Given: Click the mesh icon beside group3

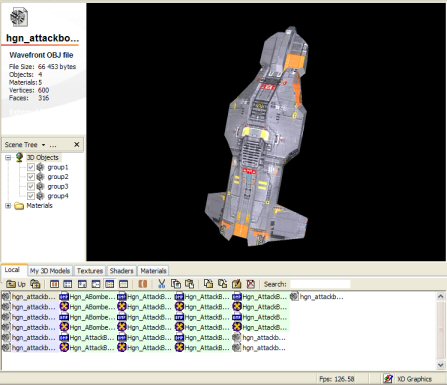Looking at the screenshot, I should click(x=40, y=186).
